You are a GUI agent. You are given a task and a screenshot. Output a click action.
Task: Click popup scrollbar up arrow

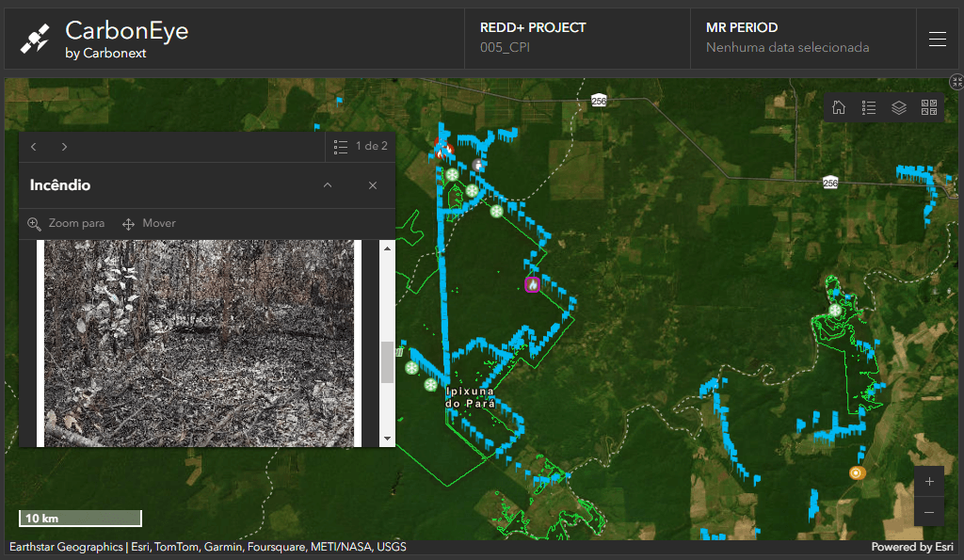click(x=387, y=248)
